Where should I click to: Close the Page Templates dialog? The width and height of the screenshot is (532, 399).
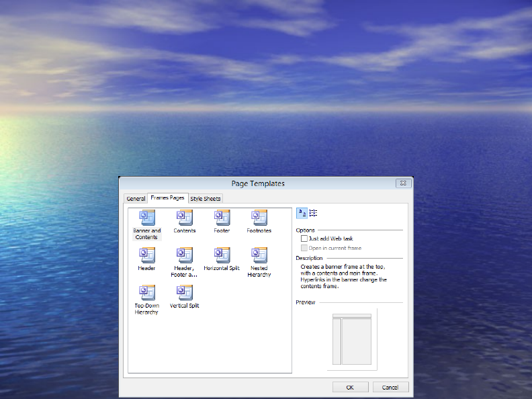pos(404,183)
